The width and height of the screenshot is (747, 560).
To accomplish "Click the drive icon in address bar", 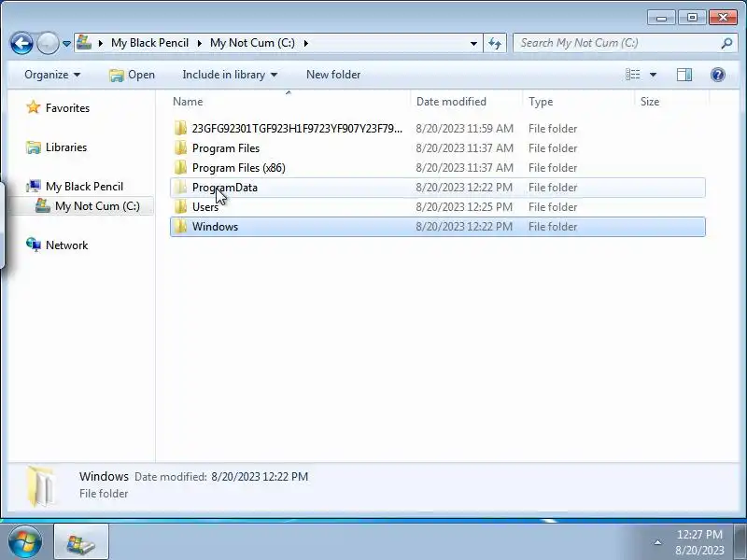I will 84,42.
